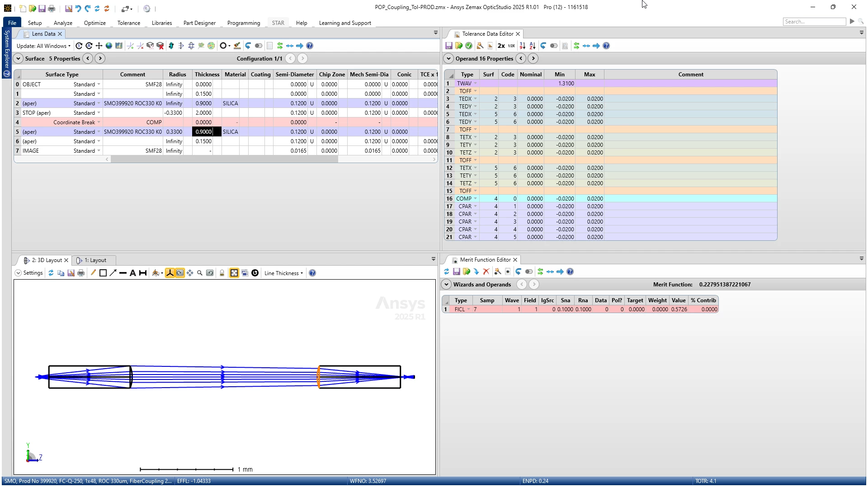Expand Surface 5 Properties panel

18,58
